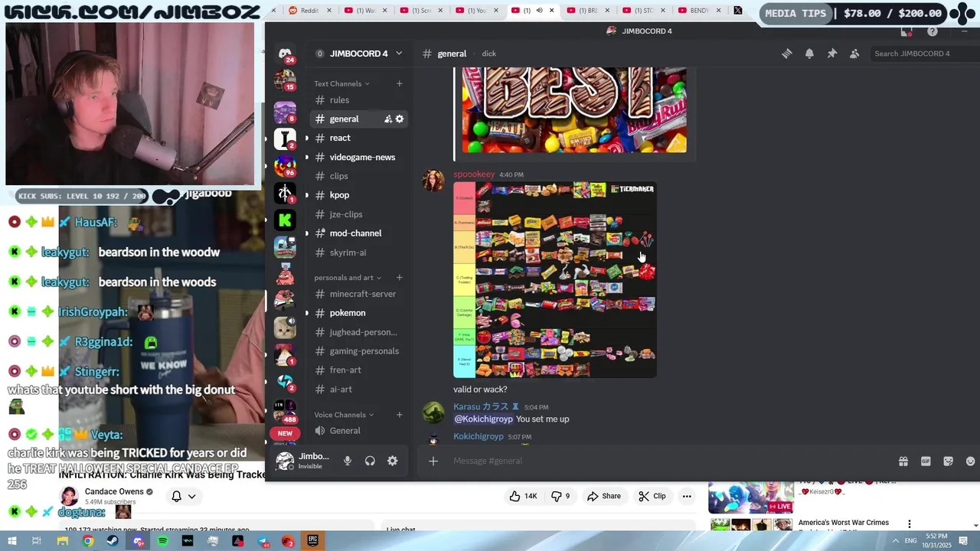Select the green K Kick server icon
The width and height of the screenshot is (980, 551).
point(285,220)
